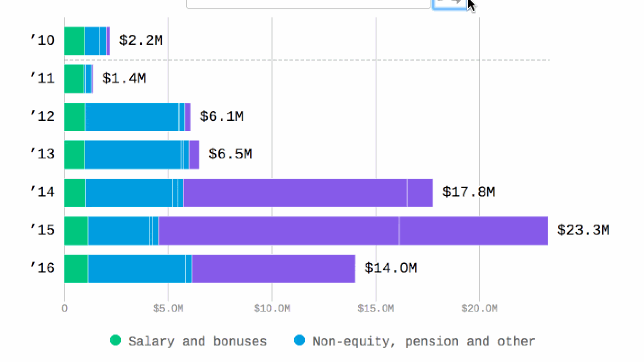
Task: Click the green segment of the '11 bar
Action: pos(74,79)
